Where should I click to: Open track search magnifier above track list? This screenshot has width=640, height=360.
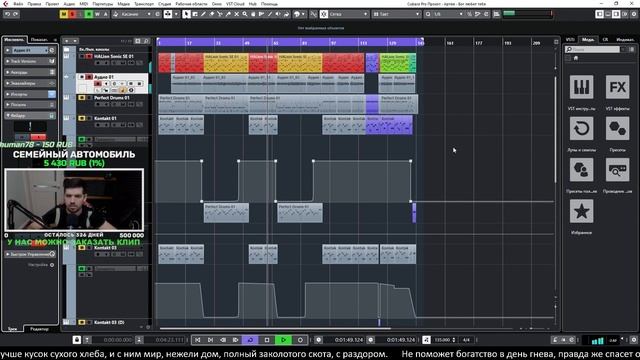pos(147,41)
